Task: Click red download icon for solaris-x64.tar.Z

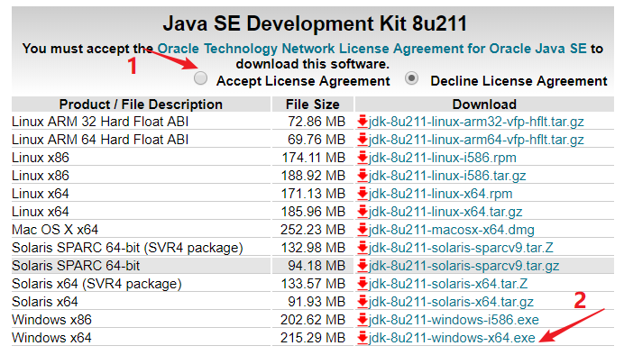Action: (362, 283)
